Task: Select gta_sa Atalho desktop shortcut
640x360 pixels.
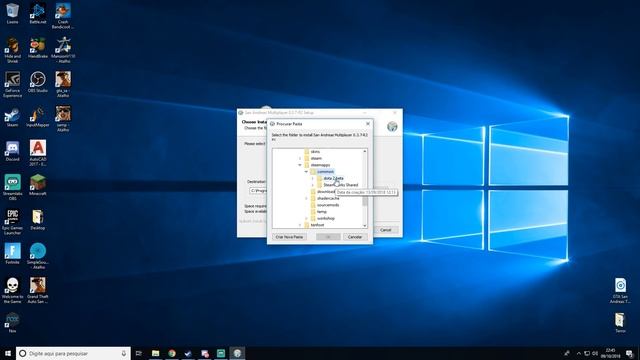Action: tap(63, 84)
